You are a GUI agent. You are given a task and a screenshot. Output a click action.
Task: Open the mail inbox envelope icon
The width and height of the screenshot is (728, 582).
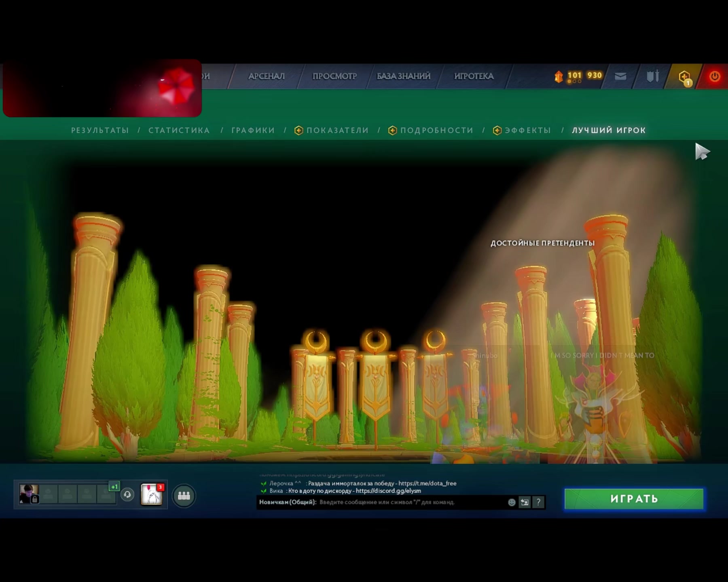pos(620,76)
